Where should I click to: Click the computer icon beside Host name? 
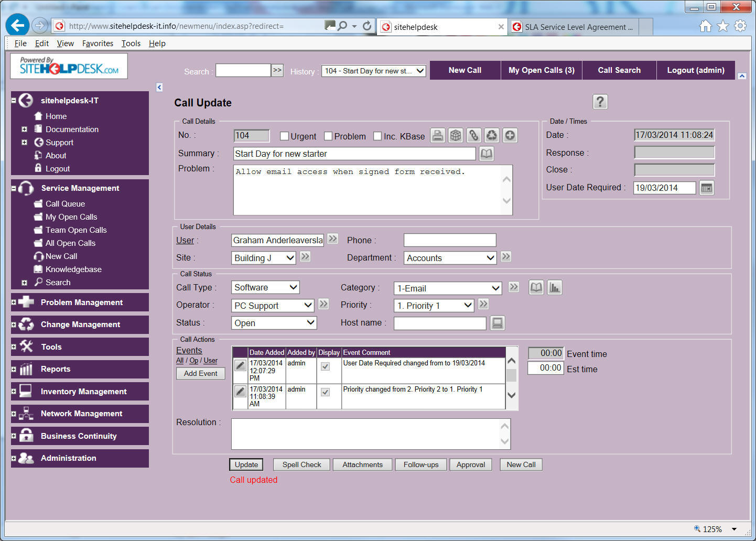point(498,323)
